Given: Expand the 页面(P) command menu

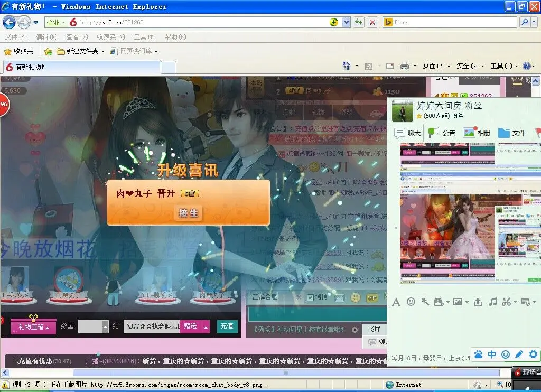Looking at the screenshot, I should (436, 66).
